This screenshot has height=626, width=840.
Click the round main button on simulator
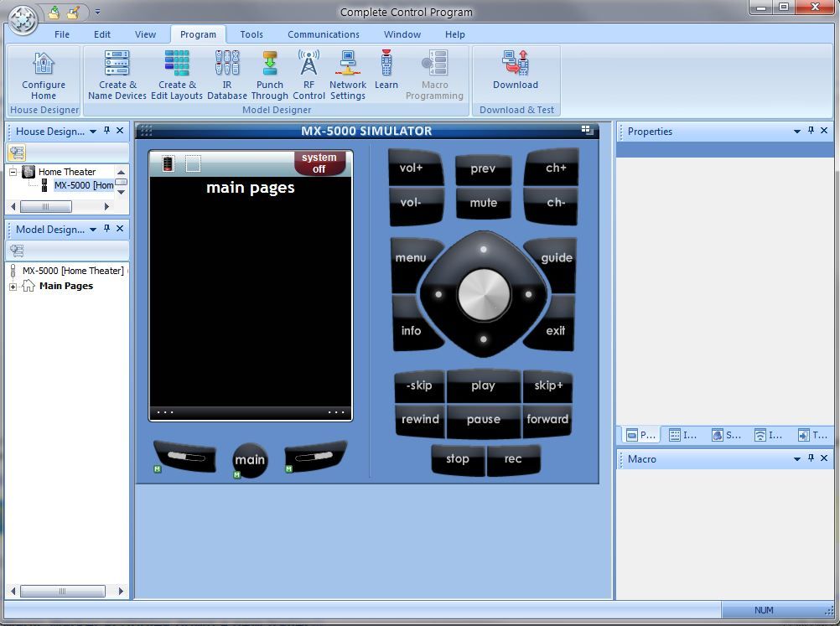point(250,460)
